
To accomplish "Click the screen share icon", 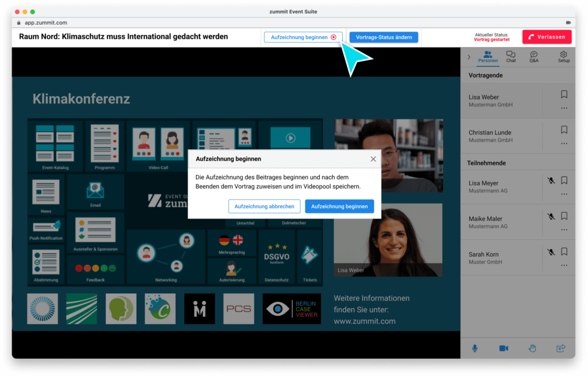I will 561,348.
